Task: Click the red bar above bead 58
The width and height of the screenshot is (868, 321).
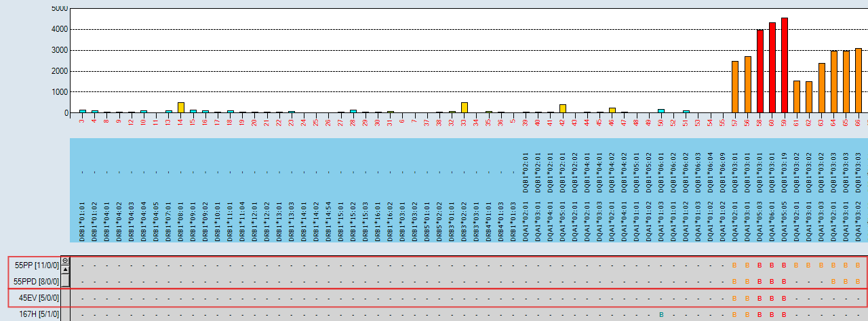Action: (760, 71)
